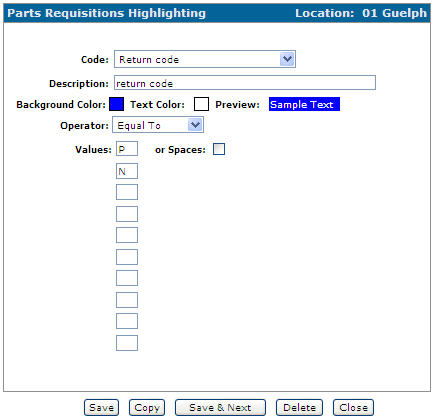The height and width of the screenshot is (420, 435).
Task: Click the Save & Next button
Action: coord(220,407)
